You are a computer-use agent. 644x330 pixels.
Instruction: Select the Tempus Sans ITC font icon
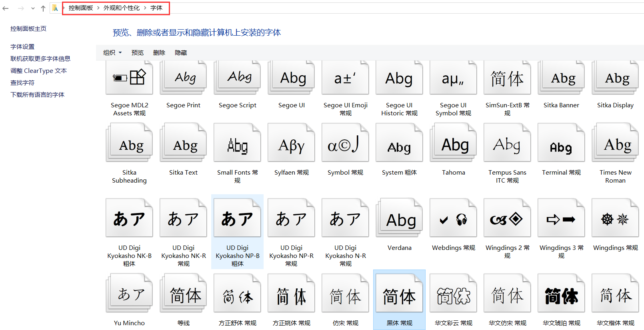coord(507,143)
